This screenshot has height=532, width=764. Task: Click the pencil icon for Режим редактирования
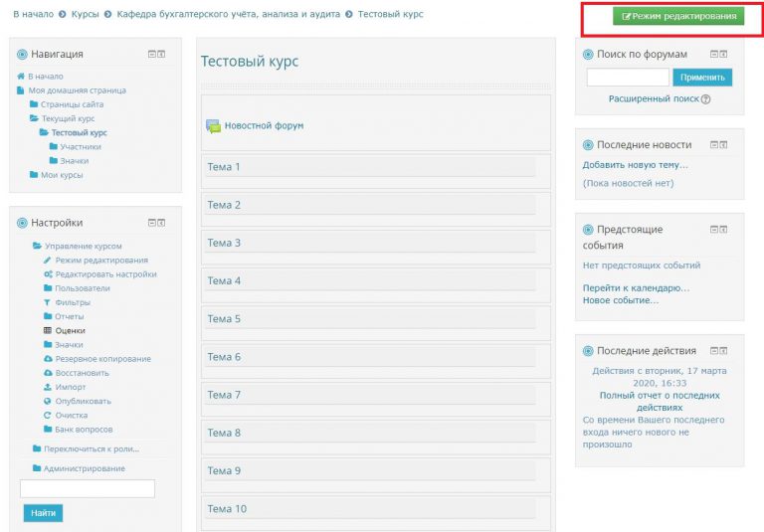click(x=47, y=261)
